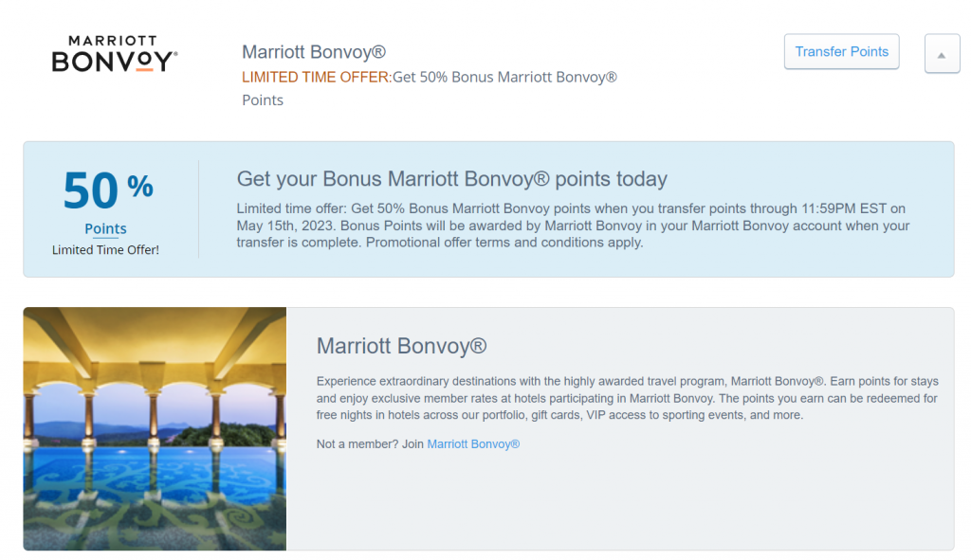
Task: Select the large 50 % bonus figure
Action: (107, 190)
